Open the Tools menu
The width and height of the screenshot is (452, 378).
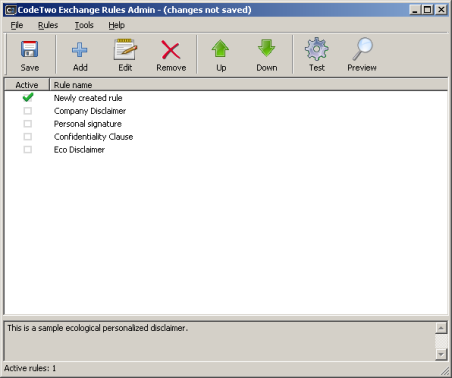tap(84, 25)
